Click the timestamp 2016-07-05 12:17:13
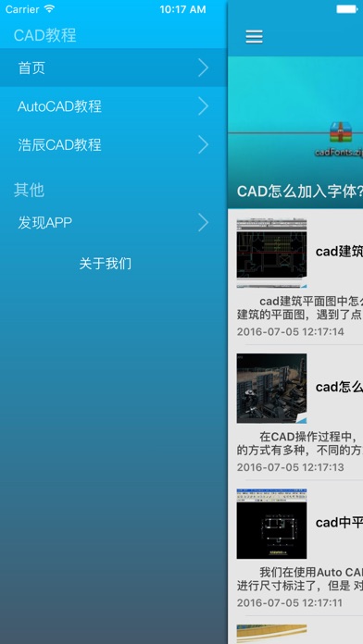This screenshot has width=363, height=644. (x=291, y=467)
